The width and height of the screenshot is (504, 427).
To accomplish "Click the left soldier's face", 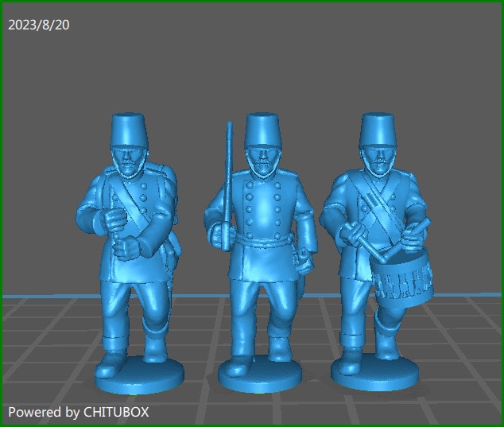I will (x=129, y=162).
